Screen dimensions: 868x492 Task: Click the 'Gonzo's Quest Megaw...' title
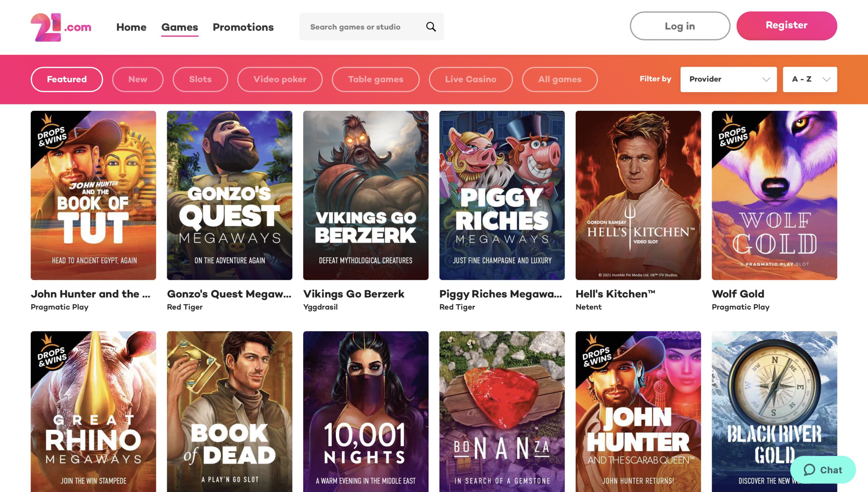tap(229, 294)
